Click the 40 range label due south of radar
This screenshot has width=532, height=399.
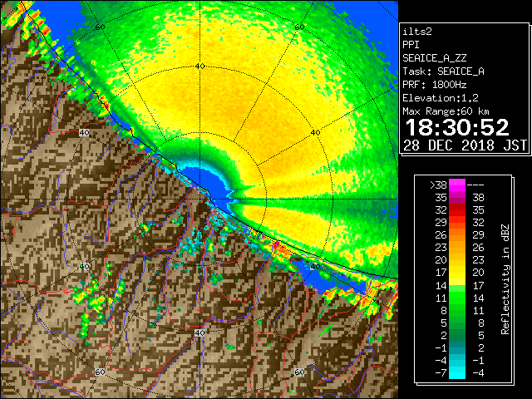[199, 332]
